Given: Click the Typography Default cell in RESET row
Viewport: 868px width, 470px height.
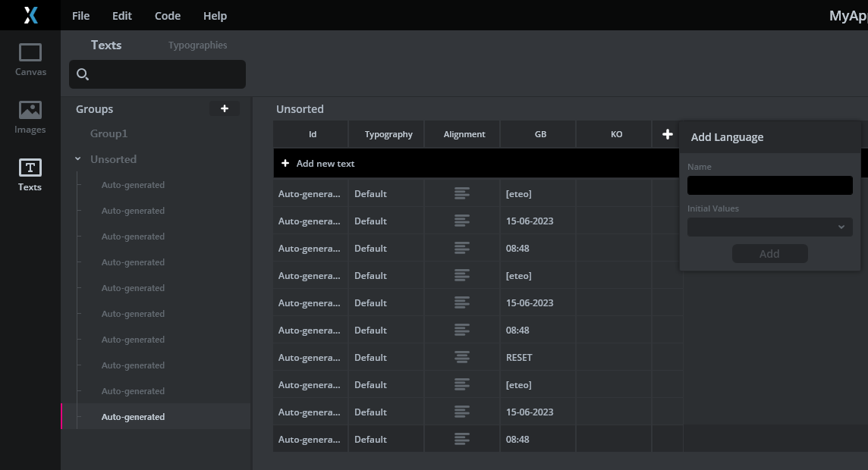Looking at the screenshot, I should [386, 357].
